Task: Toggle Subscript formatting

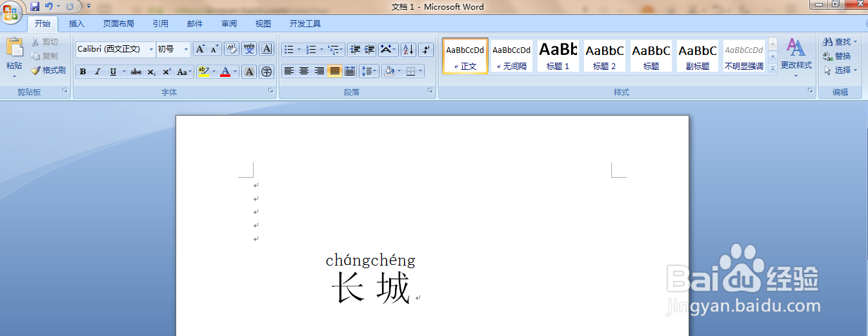Action: tap(151, 72)
